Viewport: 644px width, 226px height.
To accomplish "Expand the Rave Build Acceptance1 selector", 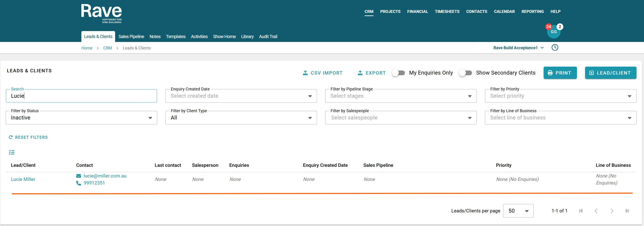I will tap(518, 48).
